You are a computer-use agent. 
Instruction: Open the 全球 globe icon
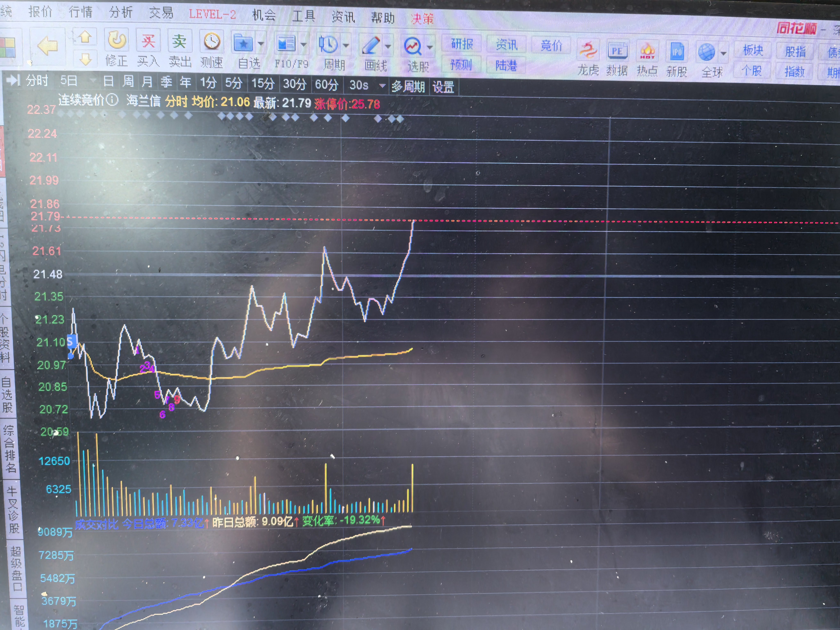point(707,52)
